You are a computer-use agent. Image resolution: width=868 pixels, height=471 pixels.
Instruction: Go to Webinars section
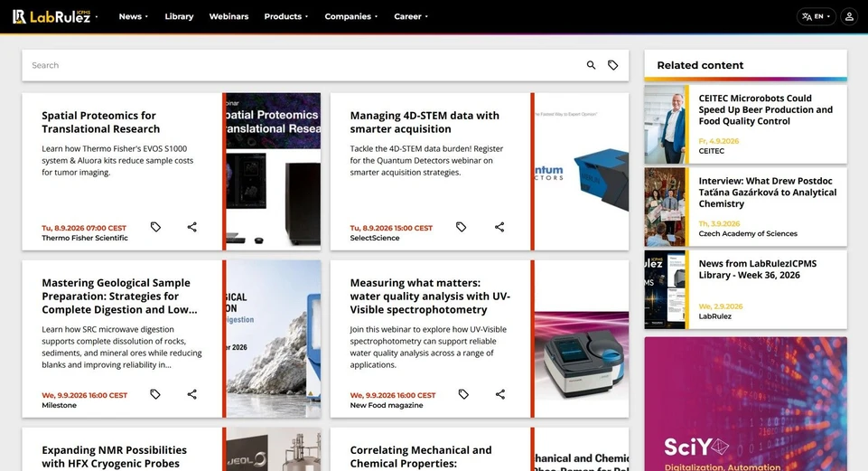[229, 16]
